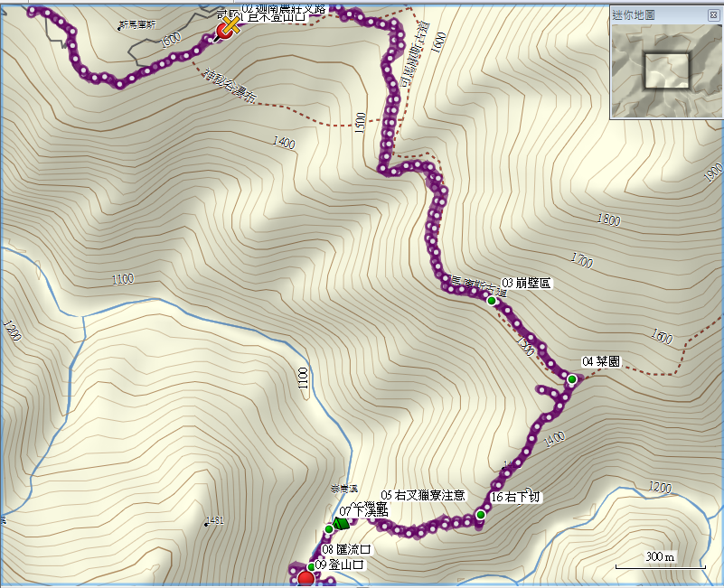Select the green dot at 03 崩壁區
724x588 pixels.
(x=492, y=301)
